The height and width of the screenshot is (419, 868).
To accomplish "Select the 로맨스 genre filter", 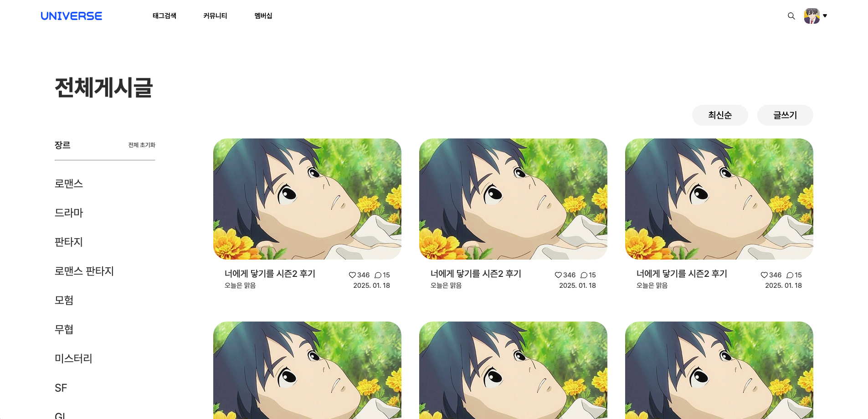I will click(69, 184).
